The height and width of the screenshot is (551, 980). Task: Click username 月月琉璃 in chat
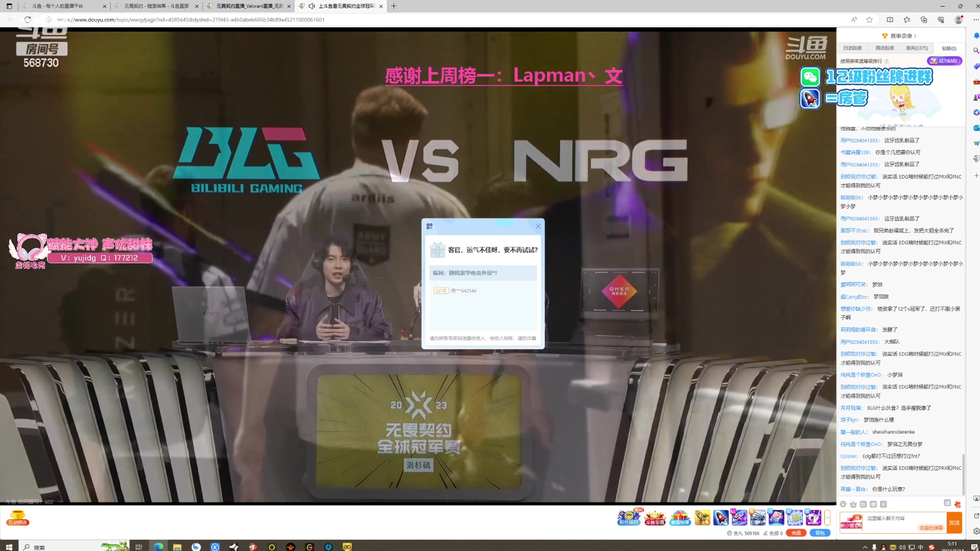coord(851,408)
